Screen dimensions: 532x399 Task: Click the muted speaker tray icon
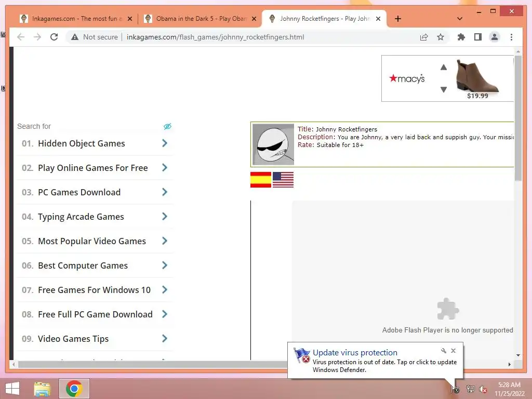(x=483, y=389)
